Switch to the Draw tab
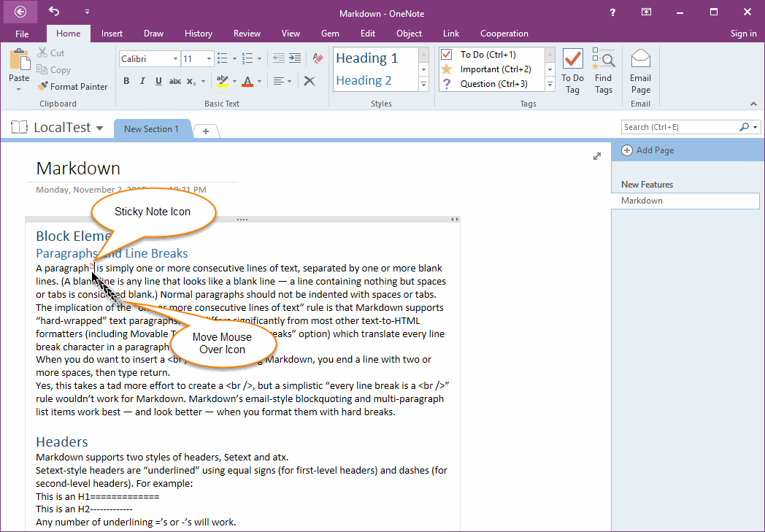The image size is (765, 532). [153, 33]
